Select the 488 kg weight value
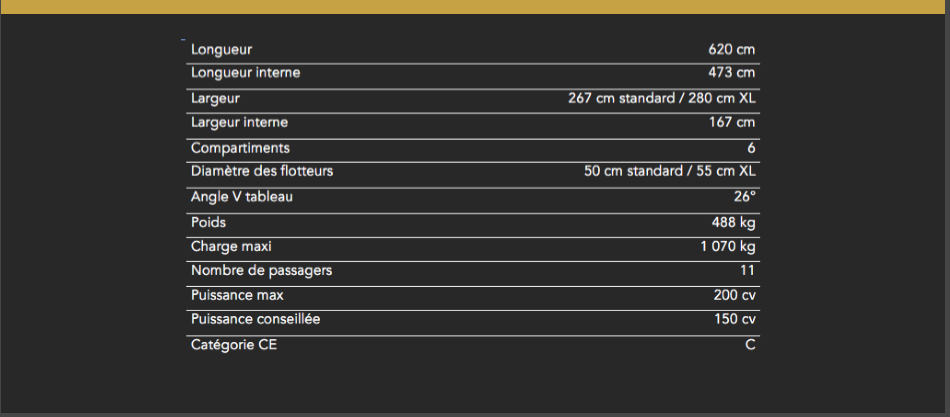The image size is (950, 417). click(734, 222)
